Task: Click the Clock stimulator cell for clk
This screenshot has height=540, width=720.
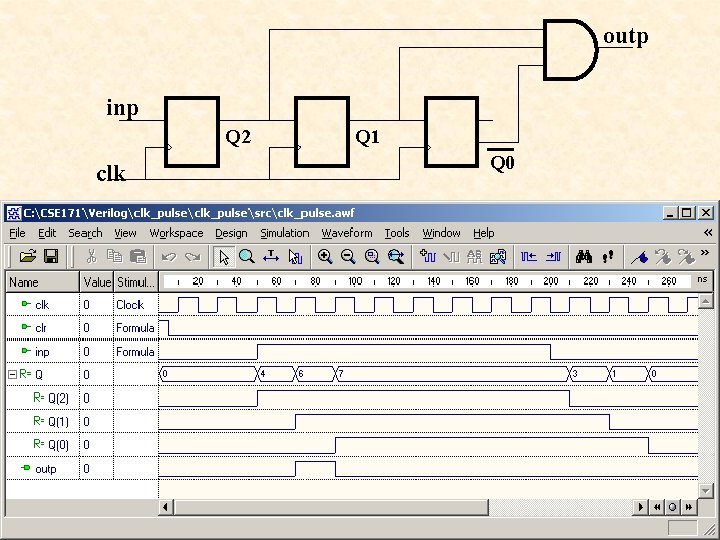Action: click(136, 305)
